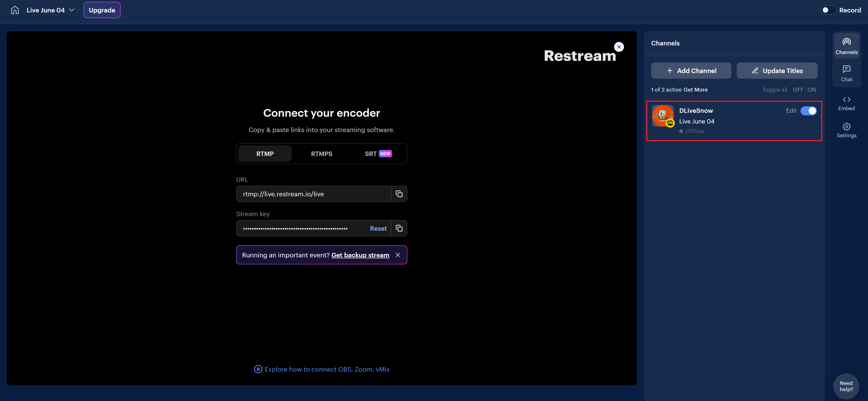868x401 pixels.
Task: Toggle all channels OFF
Action: pos(798,90)
